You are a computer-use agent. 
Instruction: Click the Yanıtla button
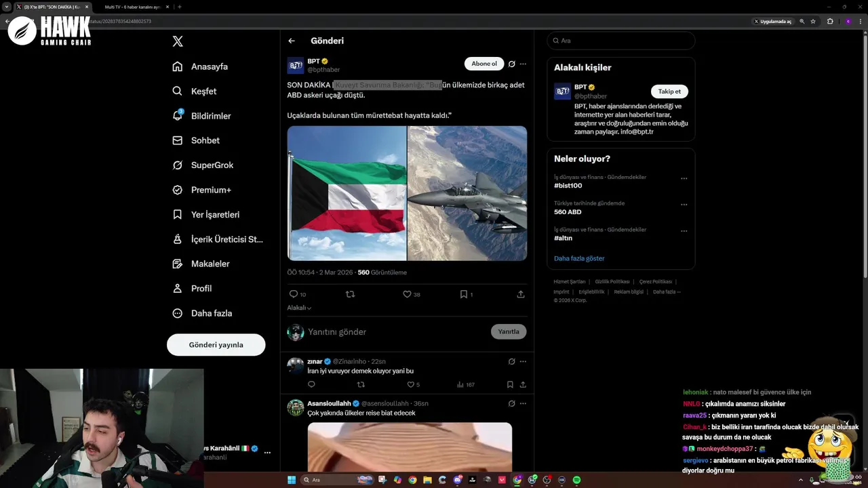pyautogui.click(x=509, y=331)
